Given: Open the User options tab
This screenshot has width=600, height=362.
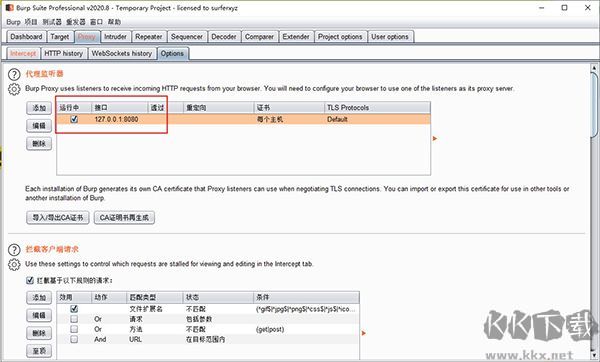Looking at the screenshot, I should point(390,37).
